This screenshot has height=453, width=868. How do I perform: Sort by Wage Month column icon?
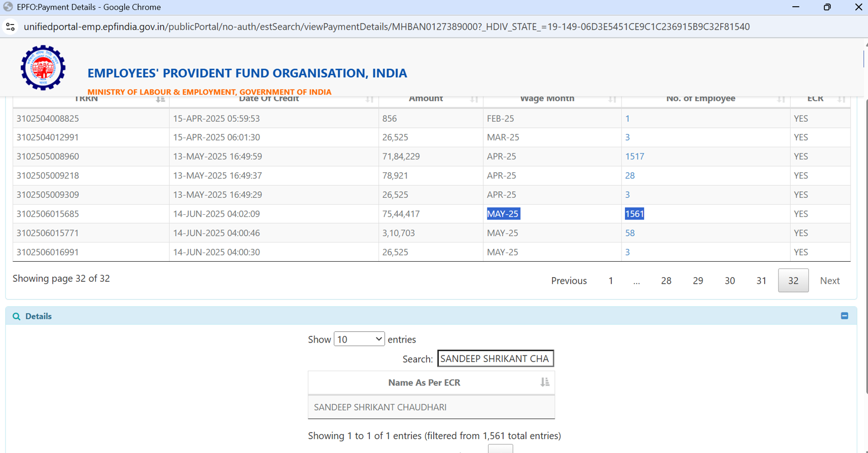612,99
